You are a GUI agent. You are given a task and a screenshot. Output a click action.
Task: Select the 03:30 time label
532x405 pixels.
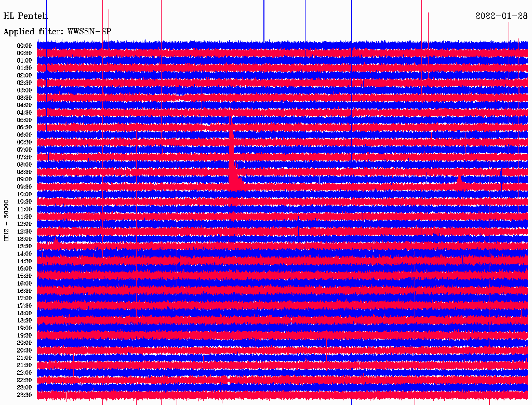(x=24, y=98)
